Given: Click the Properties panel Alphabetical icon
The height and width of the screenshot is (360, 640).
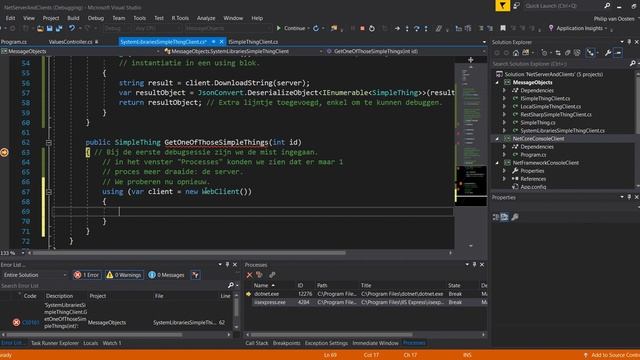Looking at the screenshot, I should (x=504, y=217).
